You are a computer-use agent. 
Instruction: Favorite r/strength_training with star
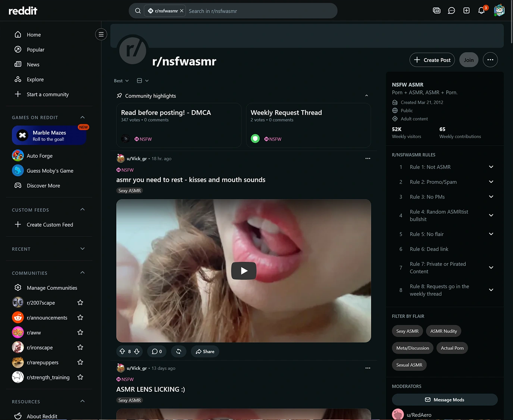[80, 377]
